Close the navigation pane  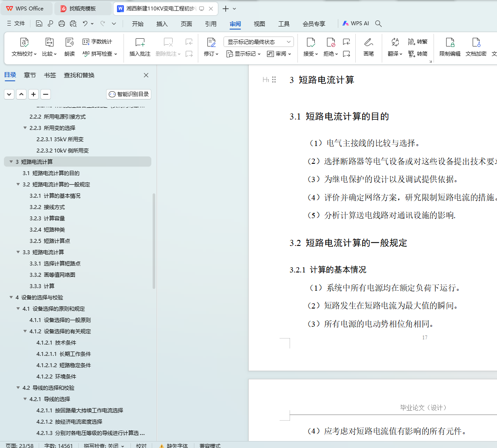click(x=146, y=75)
